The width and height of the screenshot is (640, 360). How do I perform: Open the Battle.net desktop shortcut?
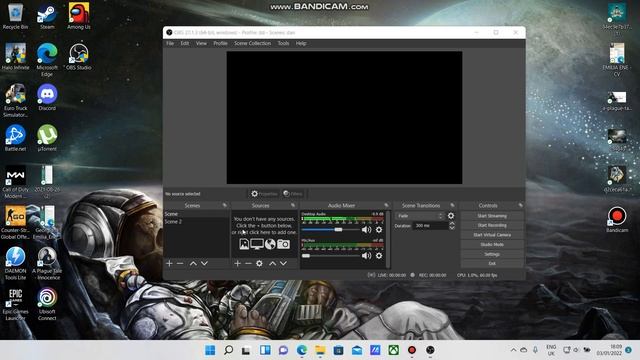pos(16,138)
